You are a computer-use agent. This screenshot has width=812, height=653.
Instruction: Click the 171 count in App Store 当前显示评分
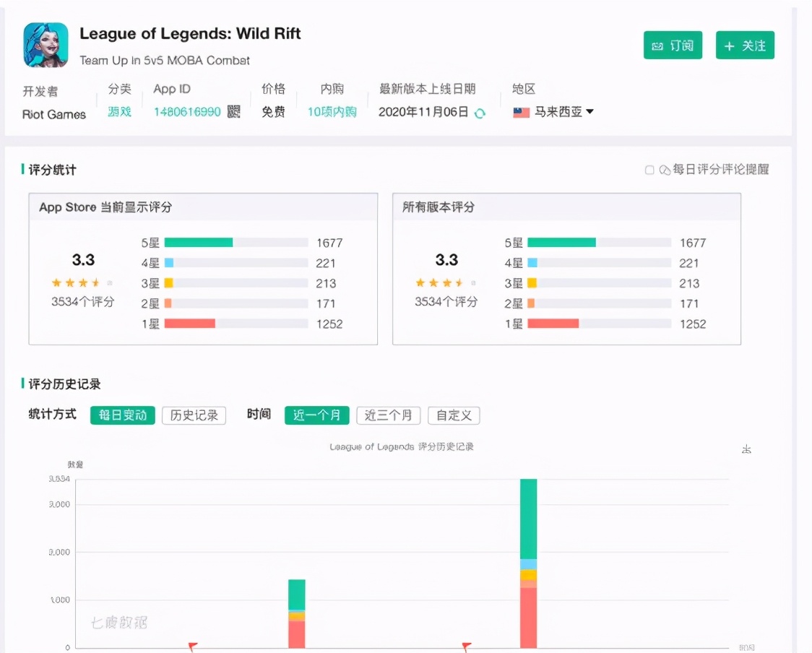(326, 303)
